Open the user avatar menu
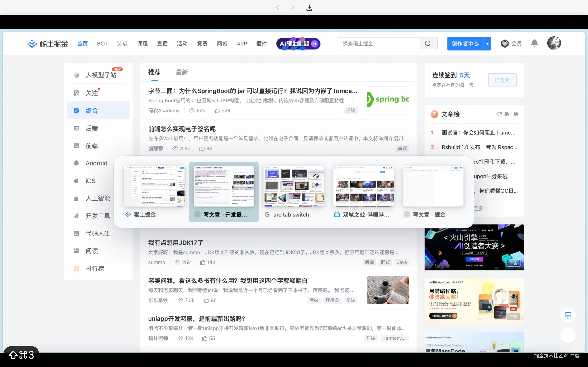Image resolution: width=588 pixels, height=367 pixels. click(x=554, y=43)
